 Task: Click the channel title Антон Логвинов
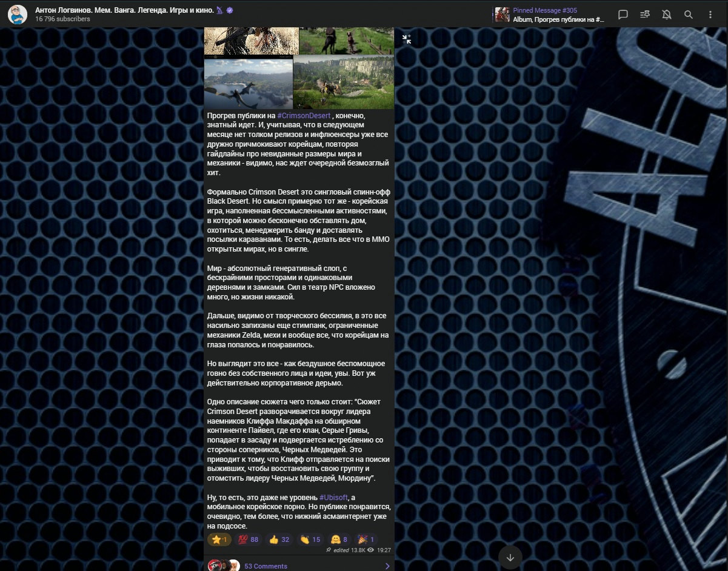124,10
